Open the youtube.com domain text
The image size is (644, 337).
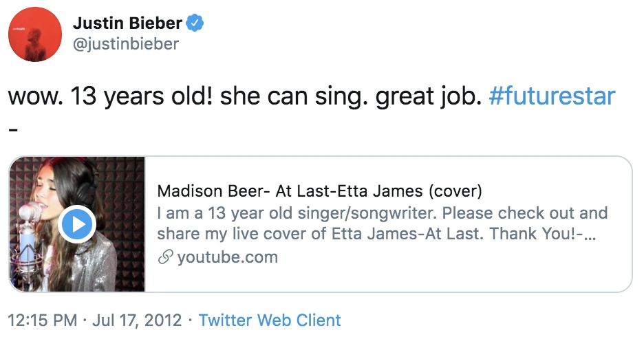click(x=227, y=258)
